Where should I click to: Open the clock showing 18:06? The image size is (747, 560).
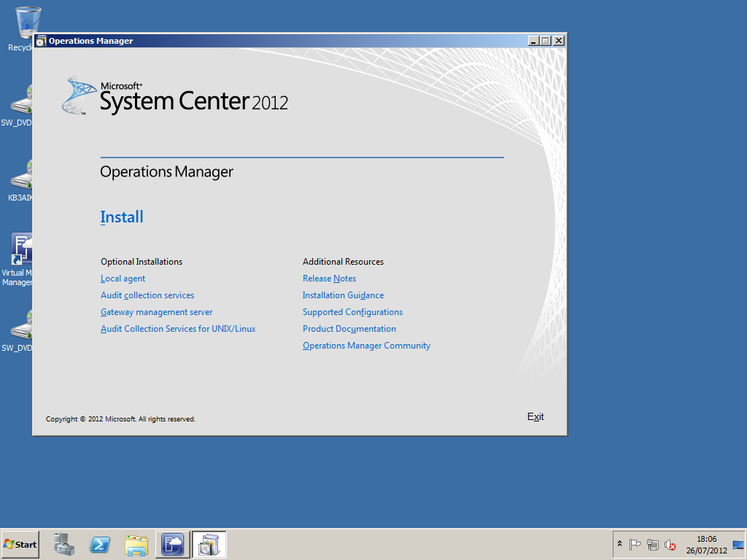coord(706,544)
